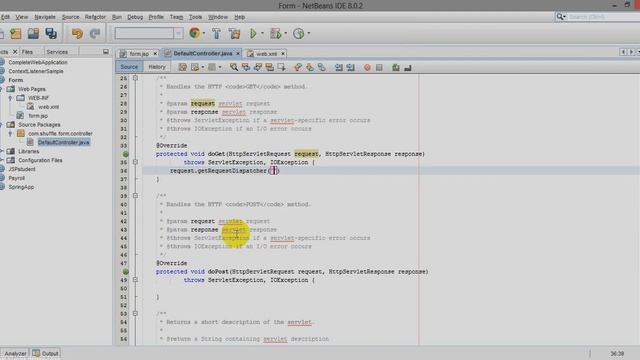Collapse the Javadoc fold at line 25
Screen dimensions: 640x360
pyautogui.click(x=135, y=78)
